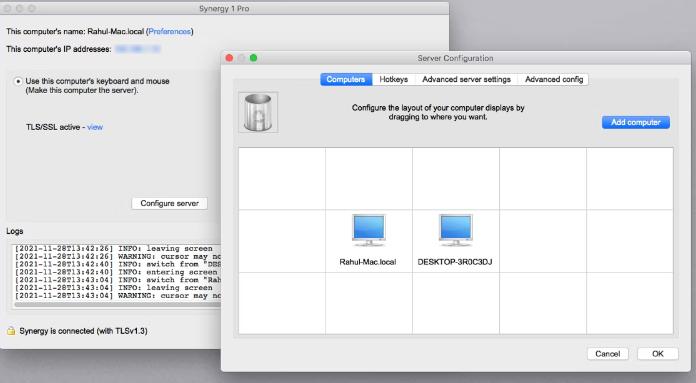Image resolution: width=696 pixels, height=383 pixels.
Task: Click the 13:42:26 leaving screen log line
Action: pyautogui.click(x=114, y=249)
